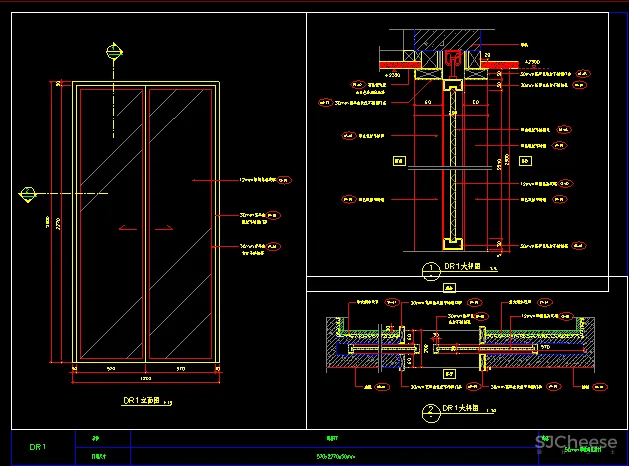629x466 pixels.
Task: Click the section marker symbol above the door
Action: [113, 48]
